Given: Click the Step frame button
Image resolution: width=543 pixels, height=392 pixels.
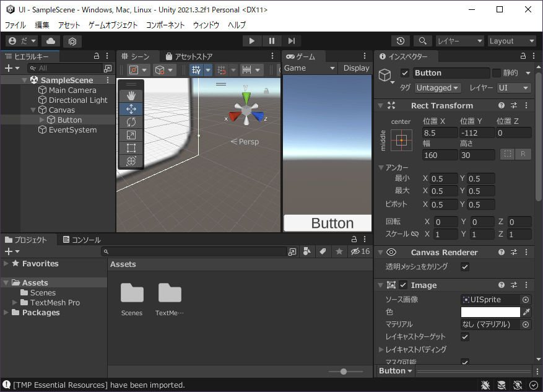Looking at the screenshot, I should 292,41.
